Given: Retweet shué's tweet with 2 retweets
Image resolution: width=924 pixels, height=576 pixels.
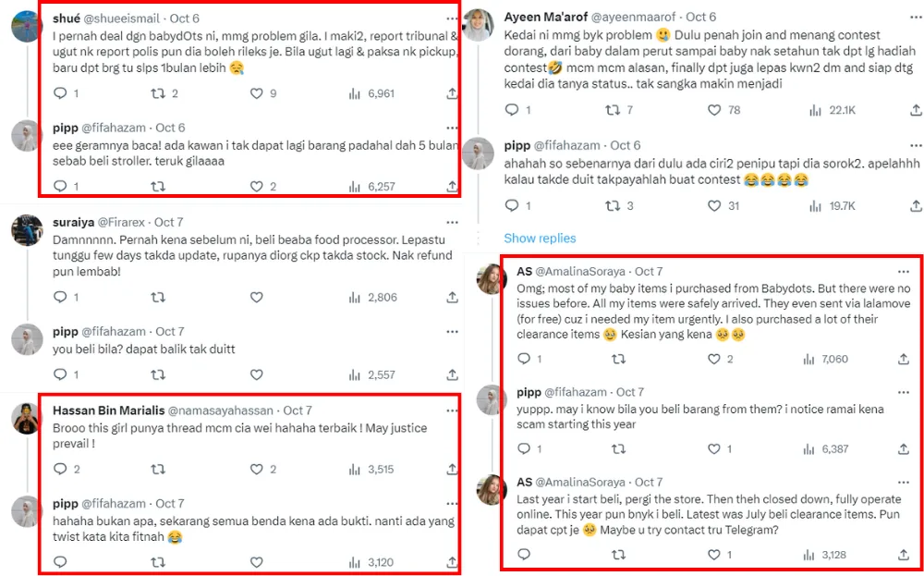Looking at the screenshot, I should tap(158, 93).
